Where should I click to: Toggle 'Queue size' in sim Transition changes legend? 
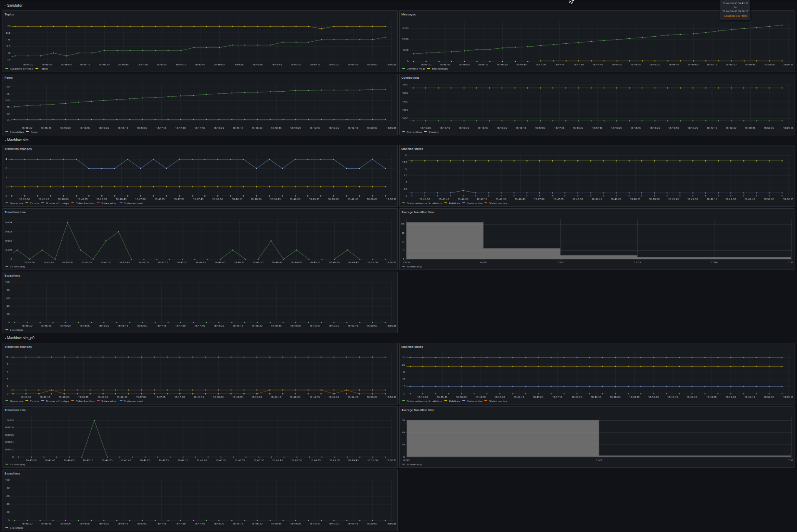coord(17,203)
